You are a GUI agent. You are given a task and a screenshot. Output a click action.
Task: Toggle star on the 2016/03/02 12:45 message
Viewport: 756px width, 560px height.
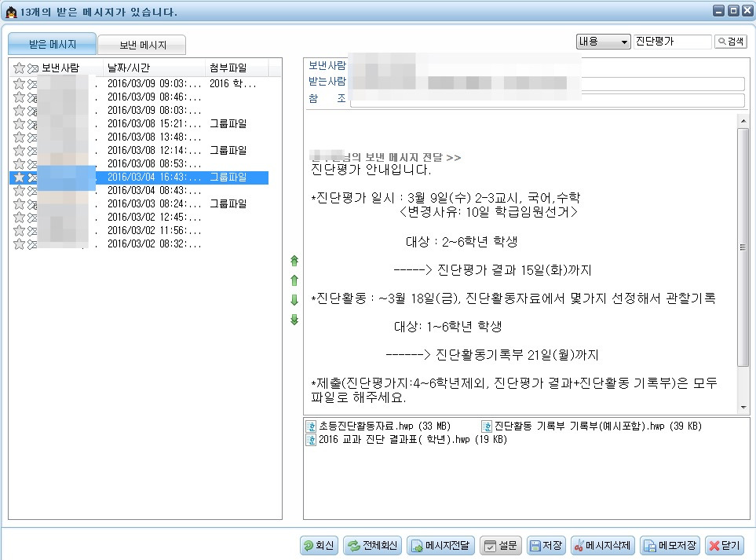[20, 218]
